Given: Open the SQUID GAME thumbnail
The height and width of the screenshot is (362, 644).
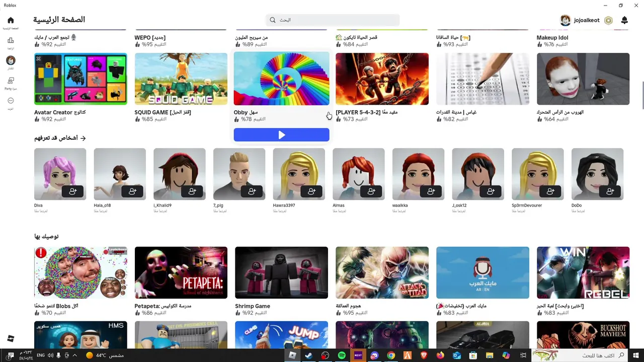Looking at the screenshot, I should coord(181,79).
